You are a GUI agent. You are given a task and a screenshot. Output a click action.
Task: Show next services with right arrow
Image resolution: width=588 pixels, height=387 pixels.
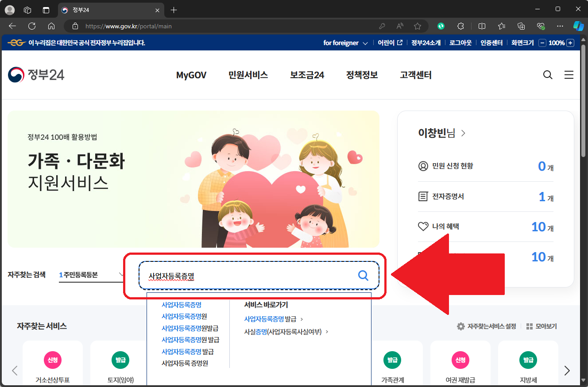[x=567, y=371]
